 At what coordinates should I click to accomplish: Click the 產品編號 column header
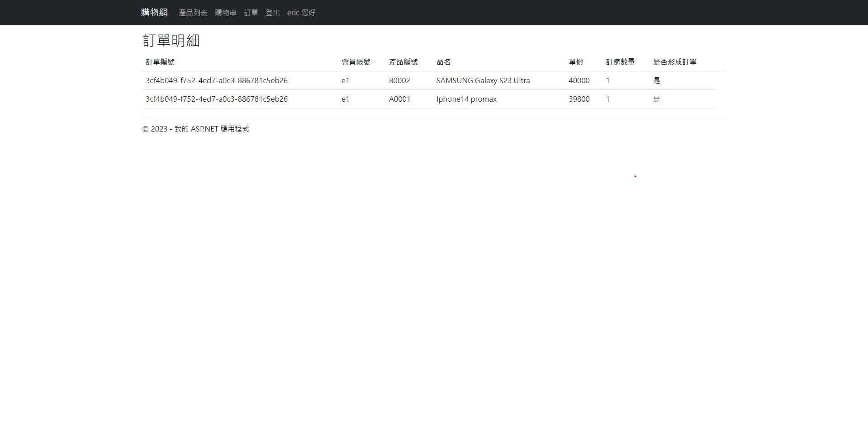tap(403, 62)
